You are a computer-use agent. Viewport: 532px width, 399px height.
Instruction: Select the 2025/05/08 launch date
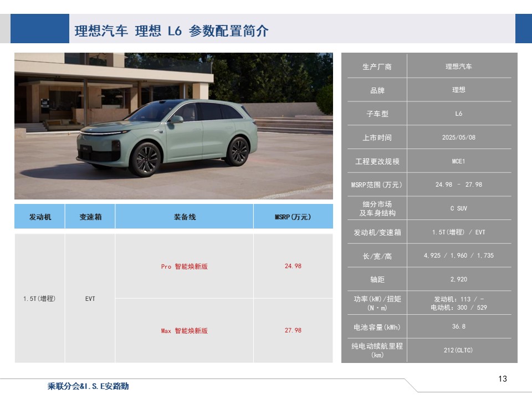coord(459,137)
